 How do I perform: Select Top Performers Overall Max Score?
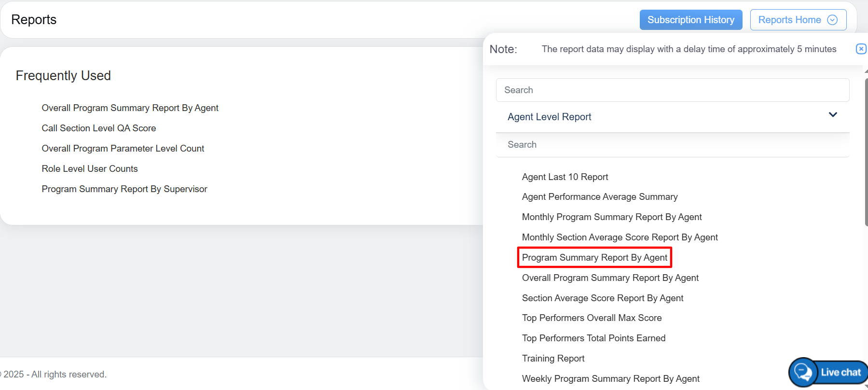(x=592, y=318)
